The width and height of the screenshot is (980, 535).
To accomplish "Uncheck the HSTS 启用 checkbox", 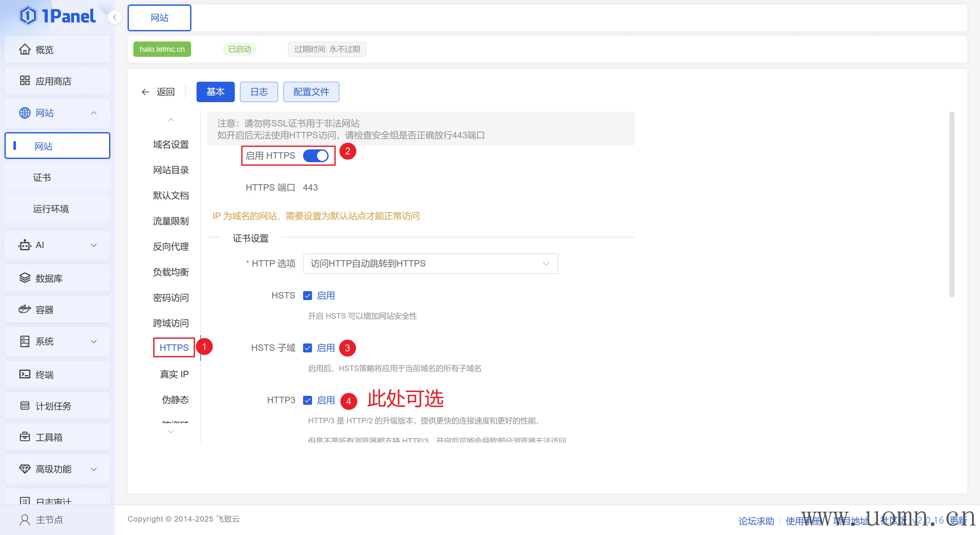I will click(x=308, y=296).
